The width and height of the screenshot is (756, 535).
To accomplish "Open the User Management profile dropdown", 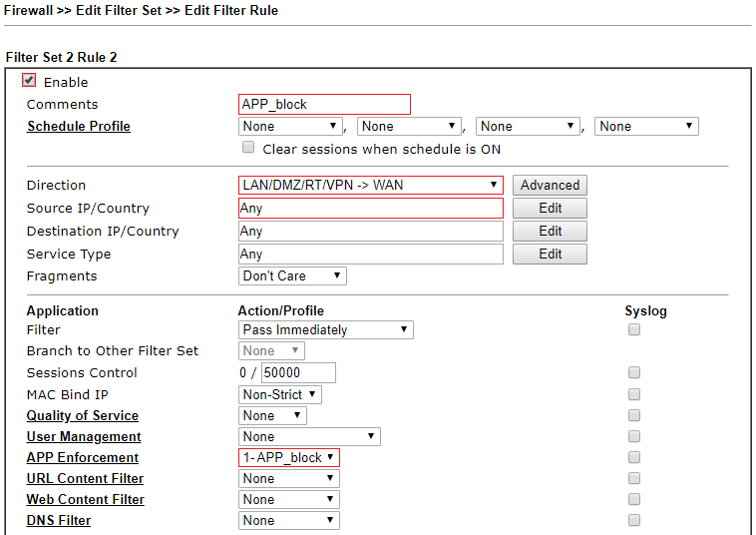I will [309, 436].
